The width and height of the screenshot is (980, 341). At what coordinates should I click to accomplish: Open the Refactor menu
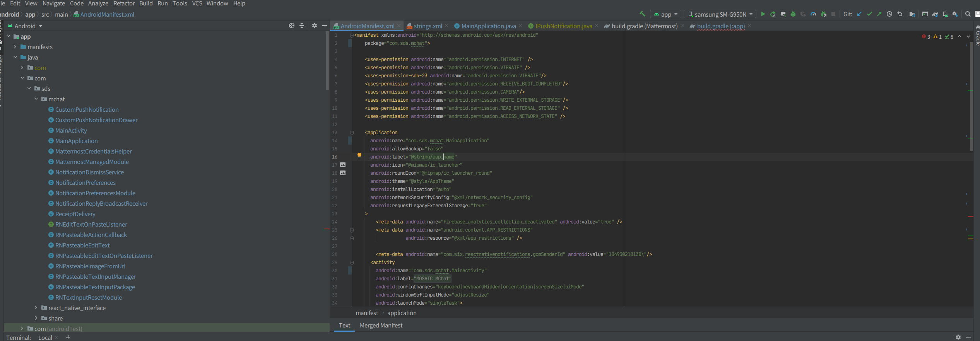coord(124,3)
